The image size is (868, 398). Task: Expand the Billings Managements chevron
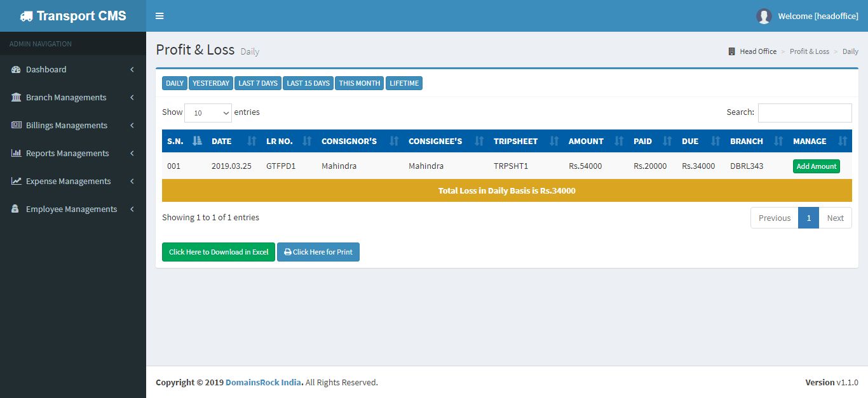[x=132, y=125]
